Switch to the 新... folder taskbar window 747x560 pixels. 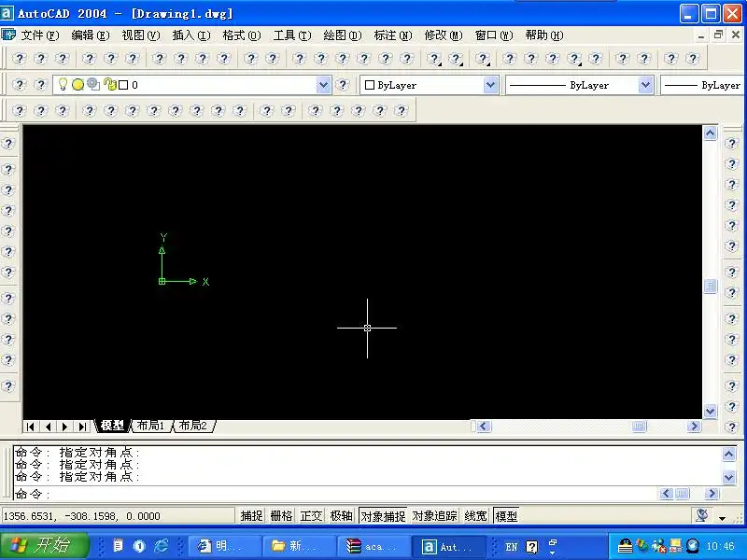tap(299, 546)
